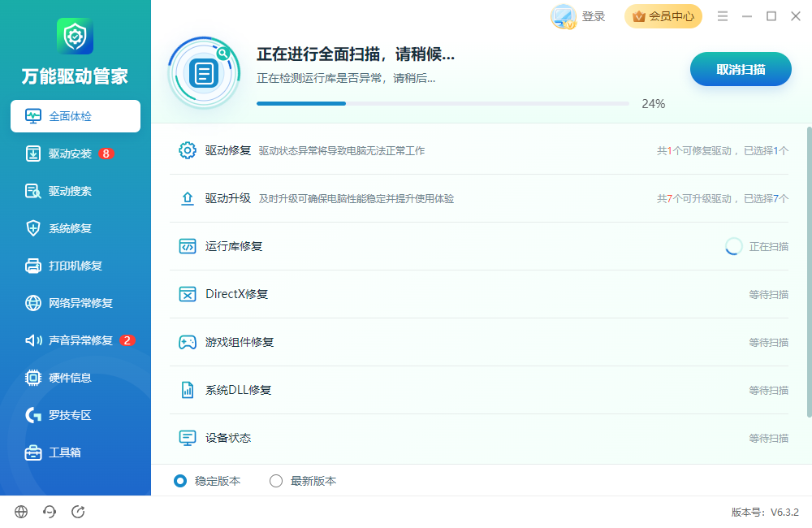Click the globe icon in bottom bar

[21, 512]
